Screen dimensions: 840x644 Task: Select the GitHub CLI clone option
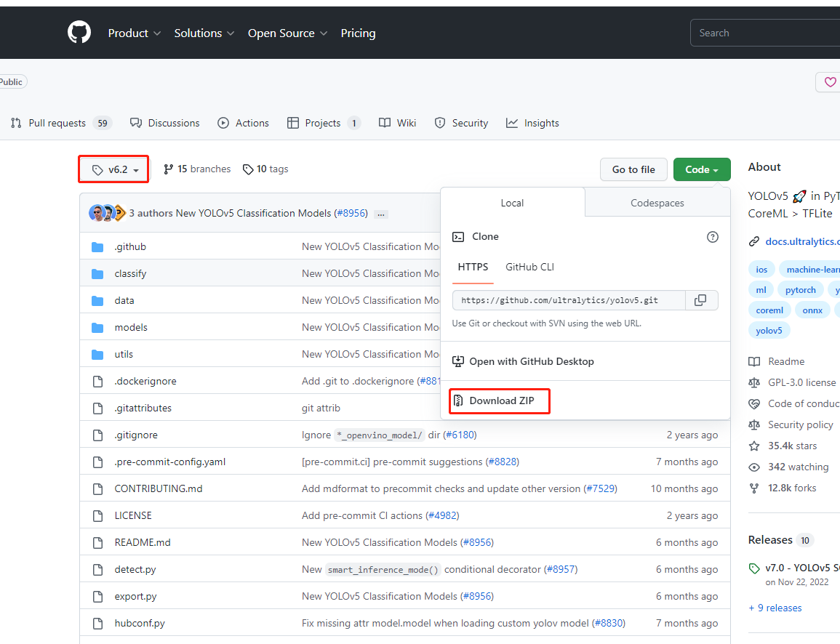(530, 267)
